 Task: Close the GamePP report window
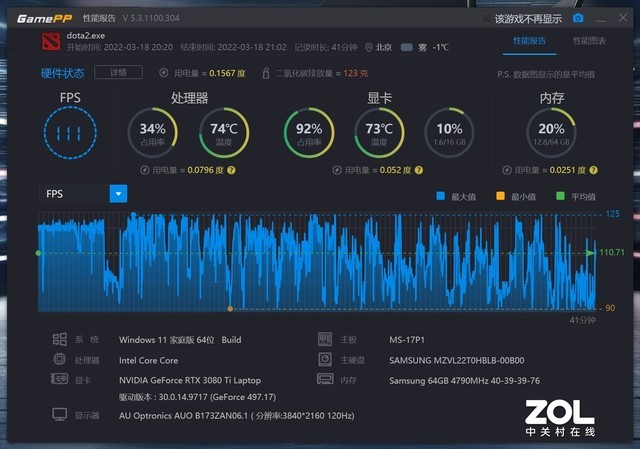click(x=623, y=18)
